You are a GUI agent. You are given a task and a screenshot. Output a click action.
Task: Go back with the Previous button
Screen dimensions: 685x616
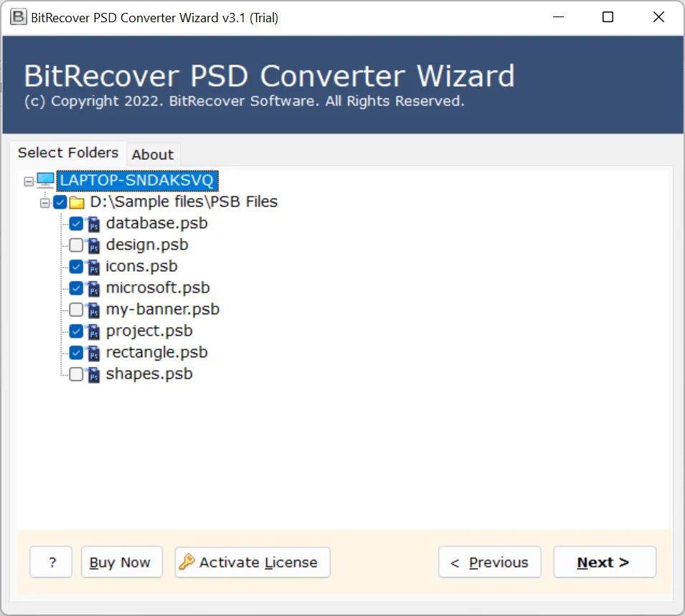pos(490,562)
